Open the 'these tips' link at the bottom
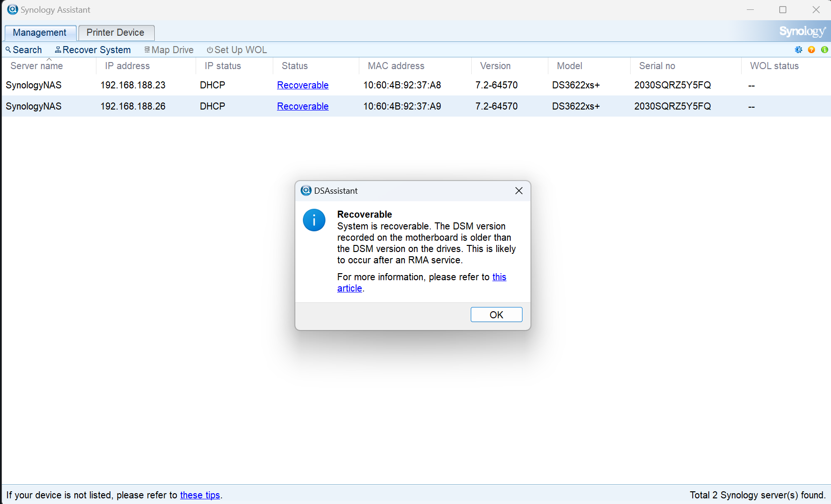831x504 pixels. point(200,495)
